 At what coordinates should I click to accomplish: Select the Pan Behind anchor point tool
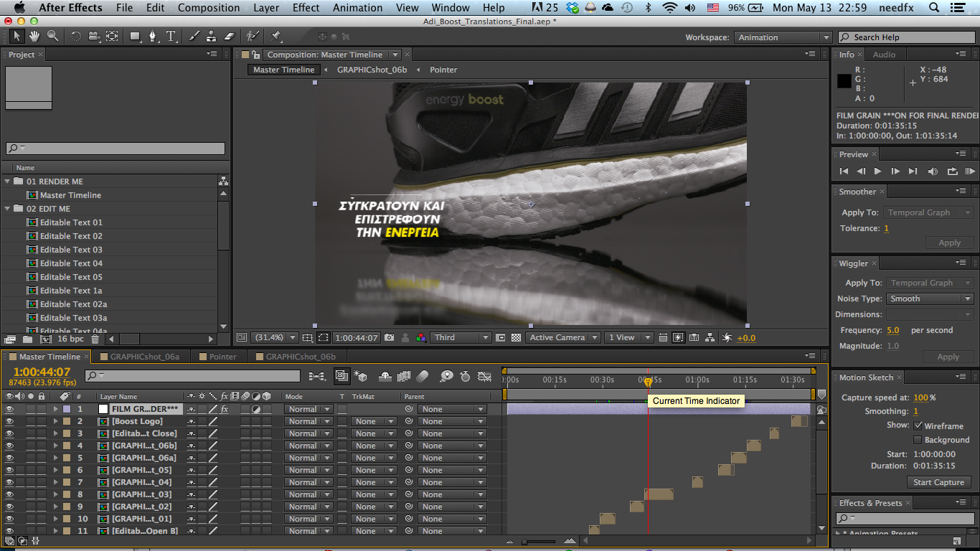[112, 36]
